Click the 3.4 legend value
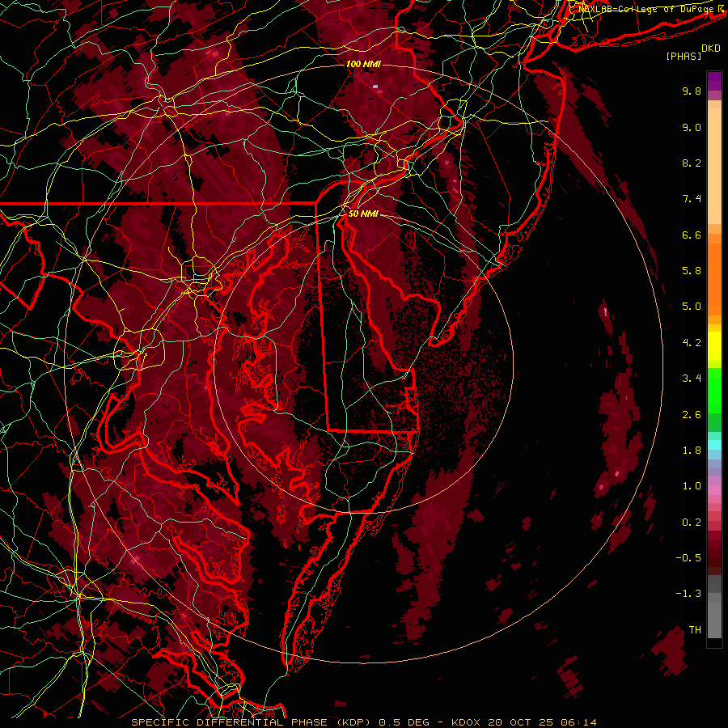 pos(692,379)
